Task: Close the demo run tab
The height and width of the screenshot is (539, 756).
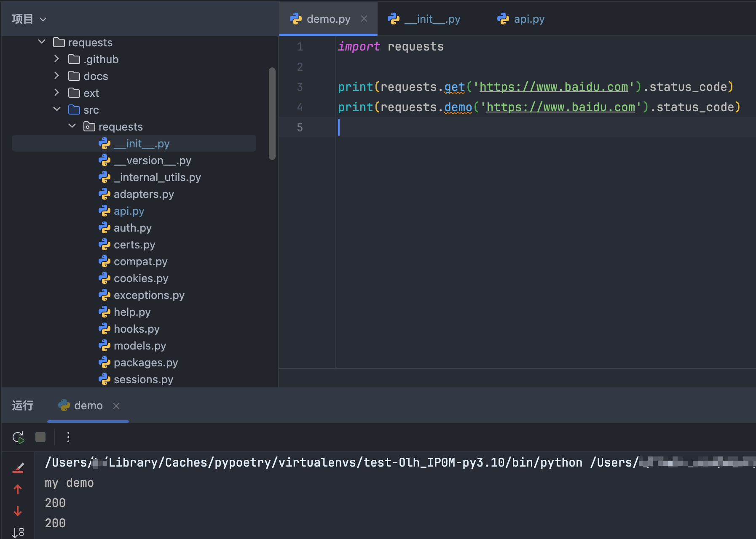Action: 116,406
